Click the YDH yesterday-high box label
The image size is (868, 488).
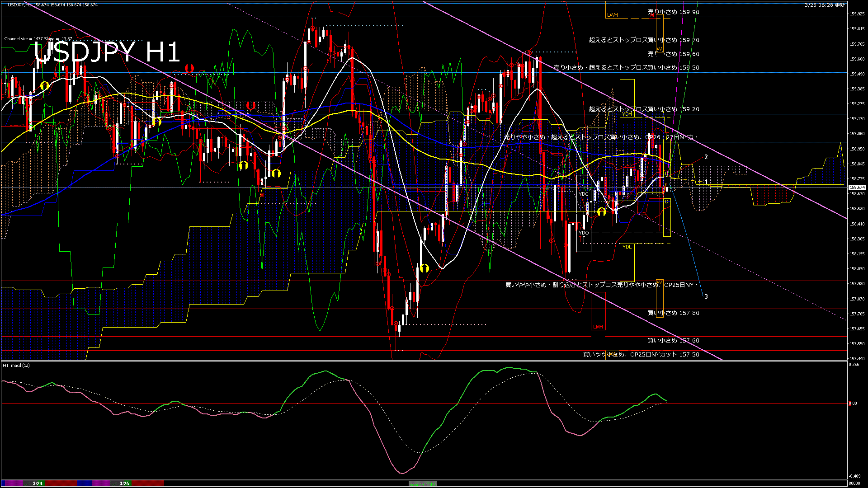[x=627, y=114]
